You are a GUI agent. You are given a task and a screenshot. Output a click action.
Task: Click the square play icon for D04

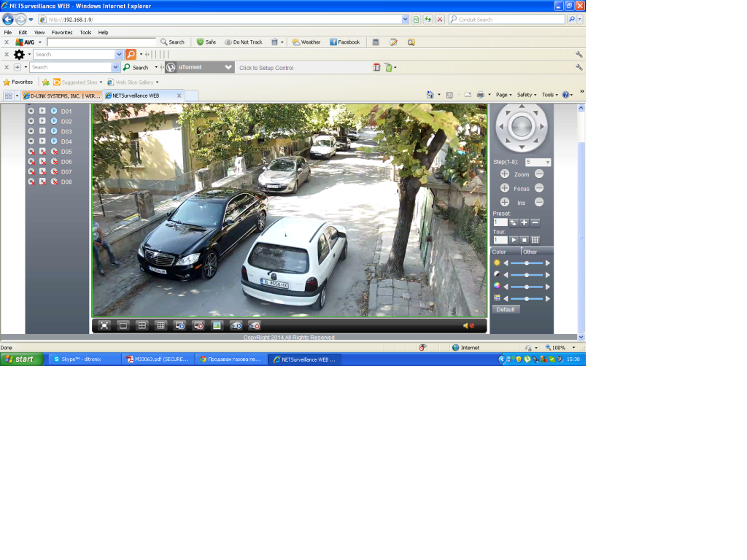coord(42,141)
